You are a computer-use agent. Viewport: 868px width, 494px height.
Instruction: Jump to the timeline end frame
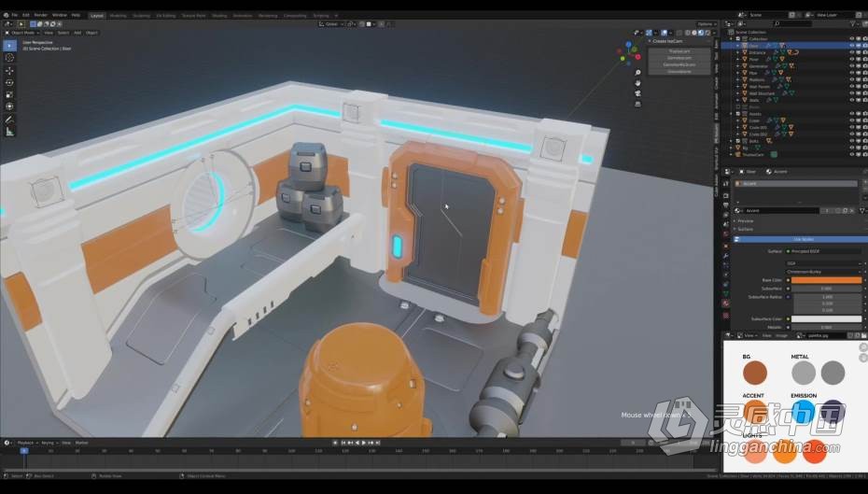378,443
